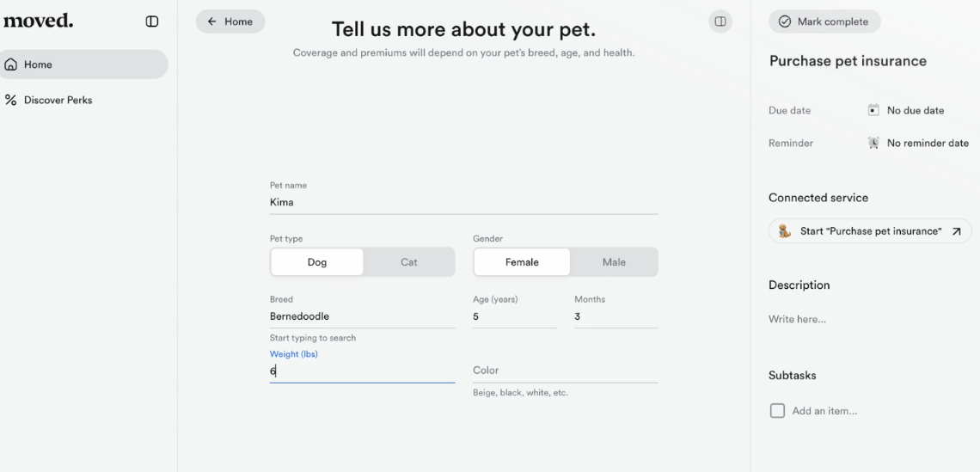The width and height of the screenshot is (980, 472).
Task: Collapse the left sidebar with panel icon
Action: click(152, 21)
